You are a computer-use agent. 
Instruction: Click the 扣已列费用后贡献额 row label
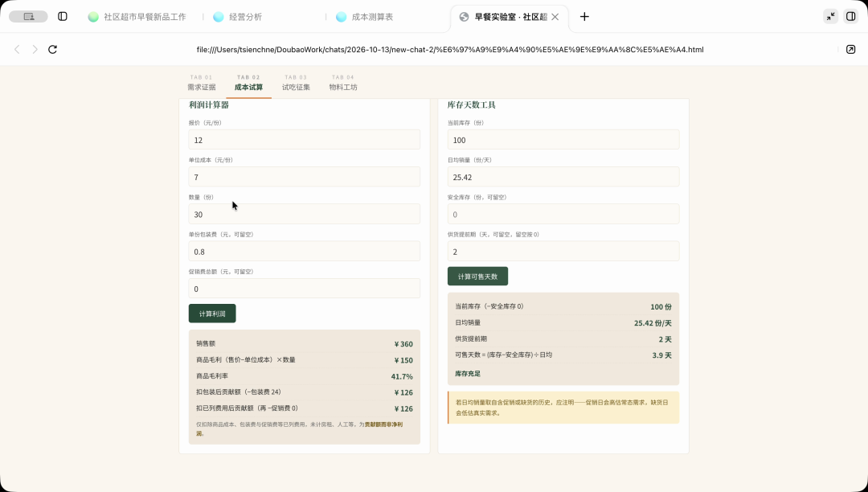click(247, 408)
